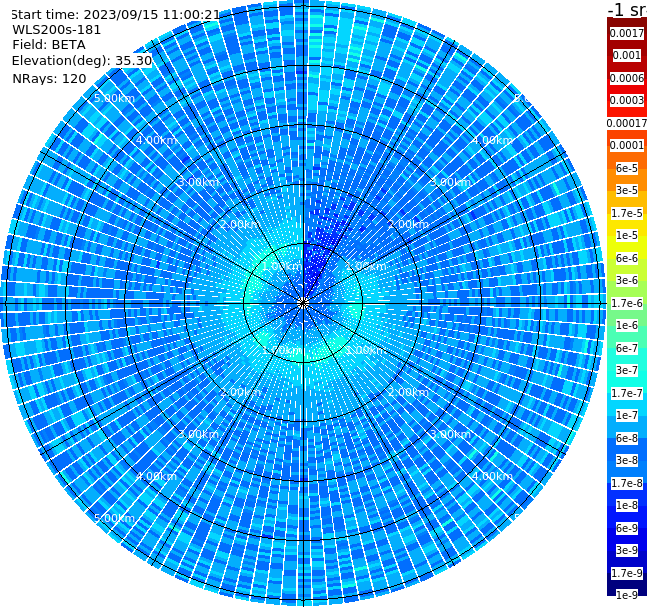Click the NRays: 120 label
This screenshot has width=647, height=607.
click(49, 78)
